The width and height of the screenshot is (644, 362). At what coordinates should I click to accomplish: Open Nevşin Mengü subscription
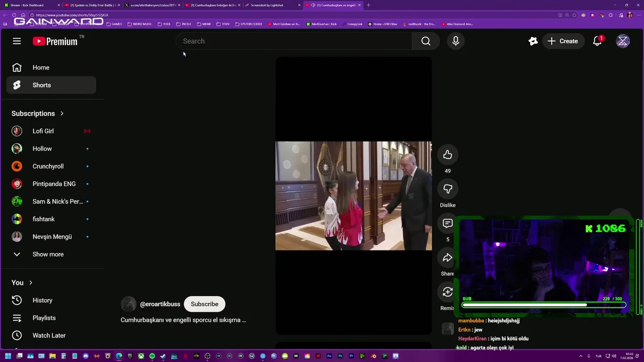51,237
